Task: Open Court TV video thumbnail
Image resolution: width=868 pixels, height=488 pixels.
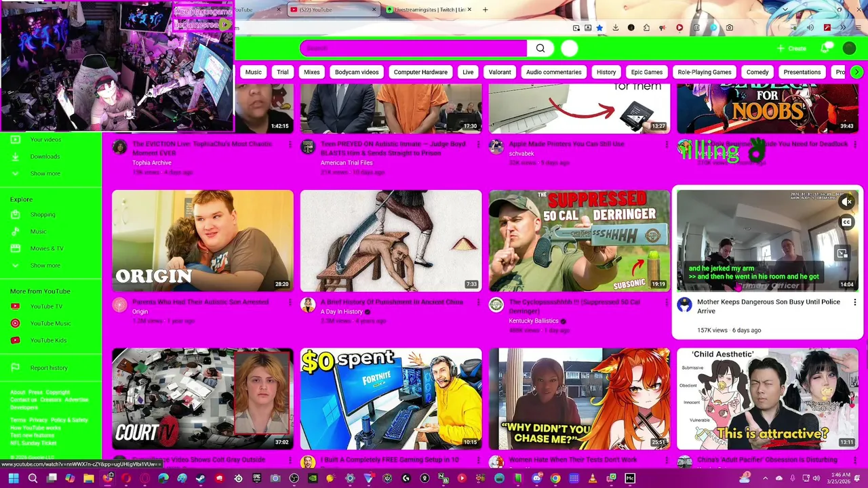Action: point(203,399)
